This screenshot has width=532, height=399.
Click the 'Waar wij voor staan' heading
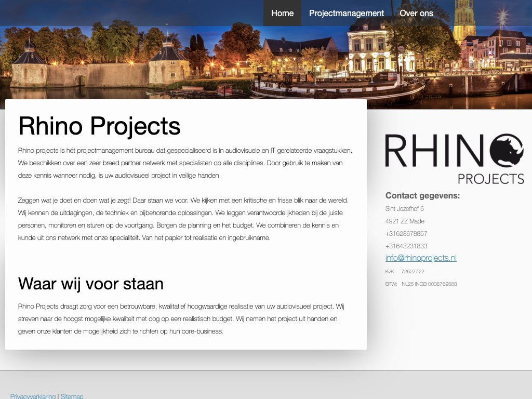point(91,284)
